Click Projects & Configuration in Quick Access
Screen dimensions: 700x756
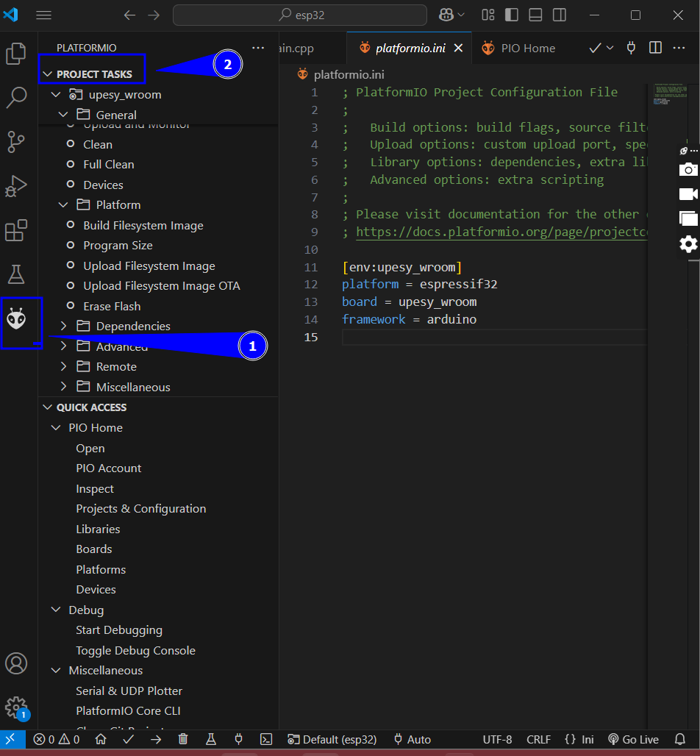point(140,509)
